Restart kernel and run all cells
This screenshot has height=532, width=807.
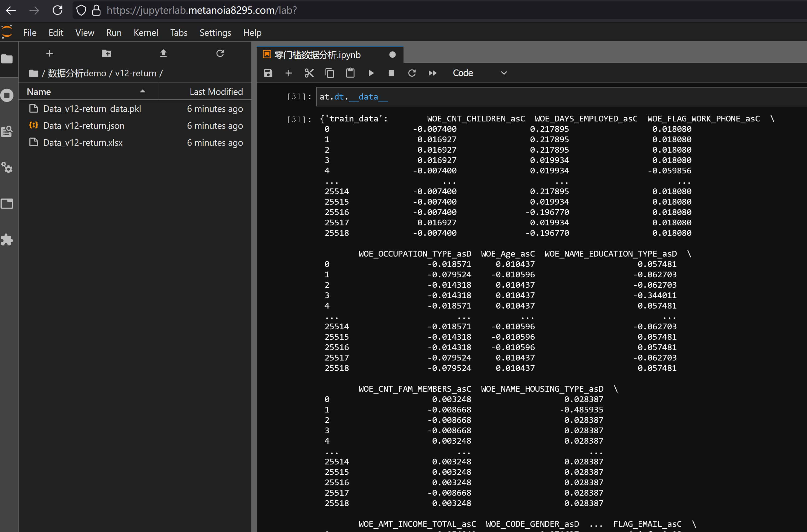coord(432,73)
